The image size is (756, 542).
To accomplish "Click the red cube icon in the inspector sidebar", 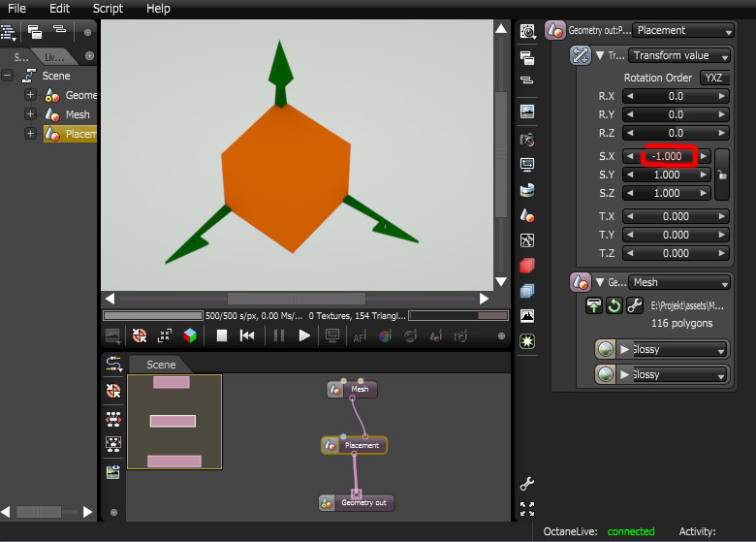I will pos(527,266).
